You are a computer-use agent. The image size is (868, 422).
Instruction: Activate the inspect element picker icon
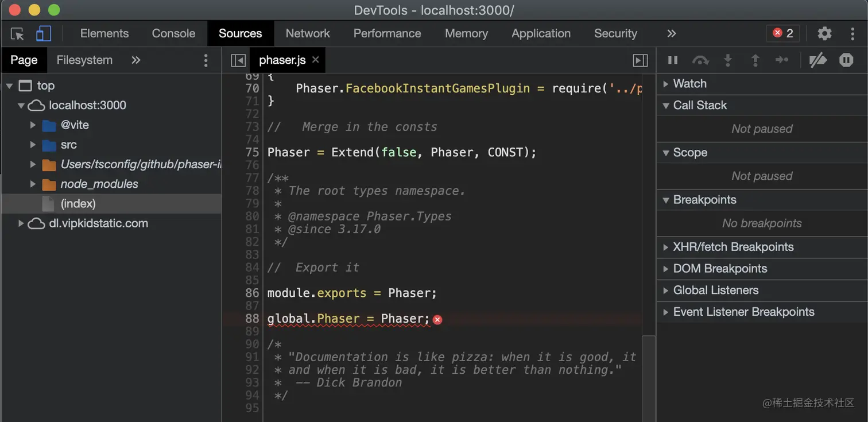[x=17, y=34]
